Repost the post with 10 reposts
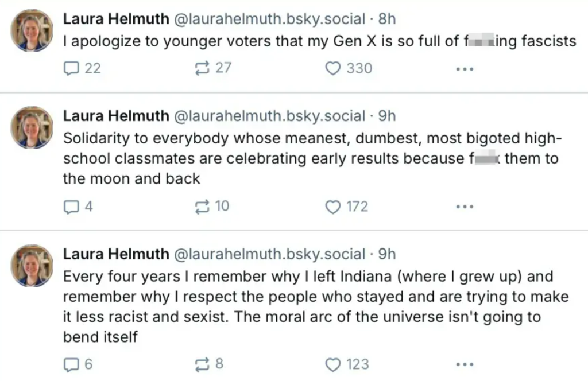Image resolution: width=588 pixels, height=381 pixels. coord(203,207)
